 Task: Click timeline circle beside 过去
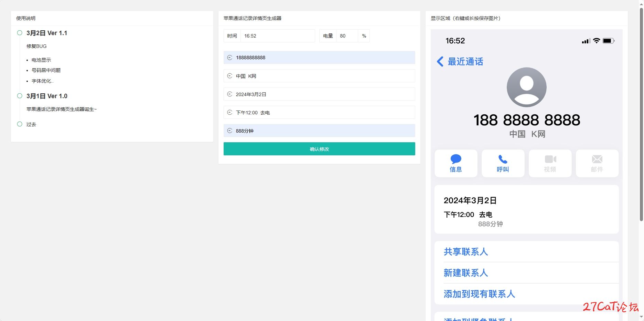pos(20,124)
